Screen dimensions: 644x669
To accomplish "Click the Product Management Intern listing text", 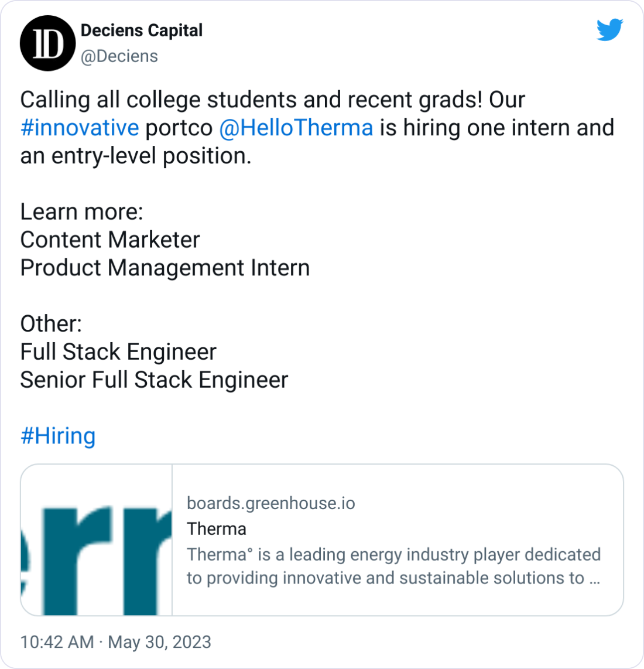I will pos(164,268).
